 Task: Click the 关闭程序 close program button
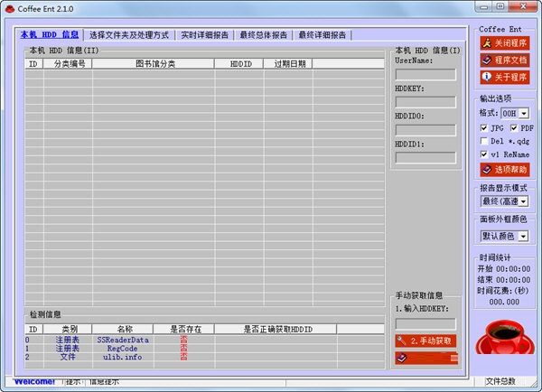504,42
